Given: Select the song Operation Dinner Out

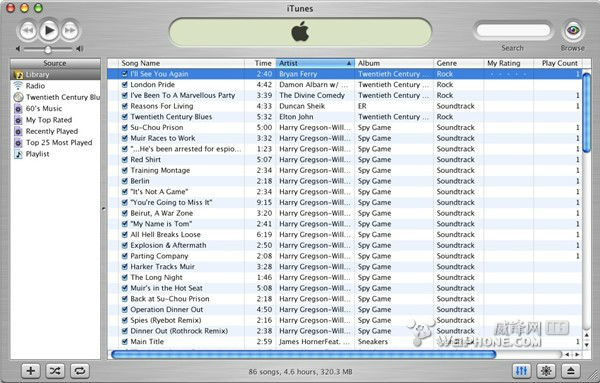Looking at the screenshot, I should 167,310.
